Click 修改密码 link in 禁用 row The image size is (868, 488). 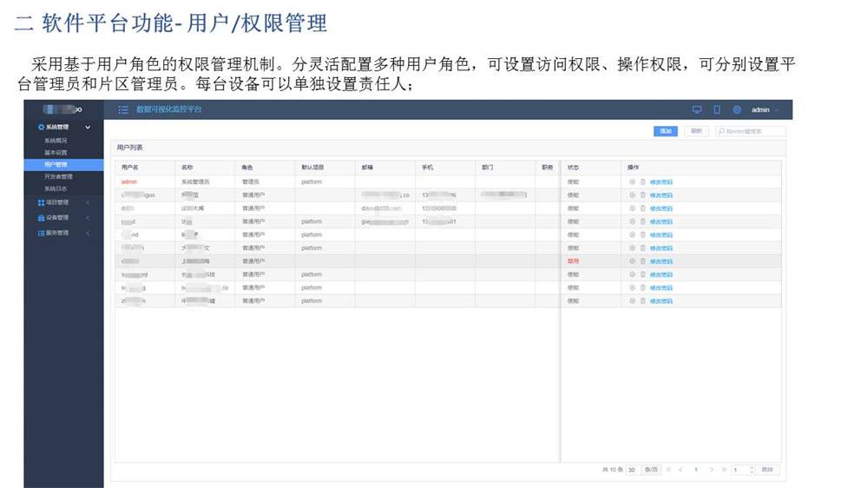point(661,261)
